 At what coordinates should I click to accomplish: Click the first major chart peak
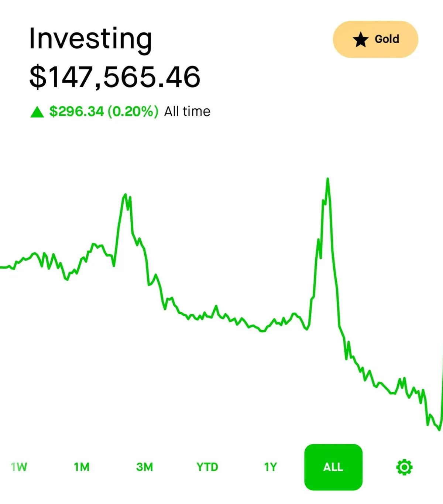point(126,195)
